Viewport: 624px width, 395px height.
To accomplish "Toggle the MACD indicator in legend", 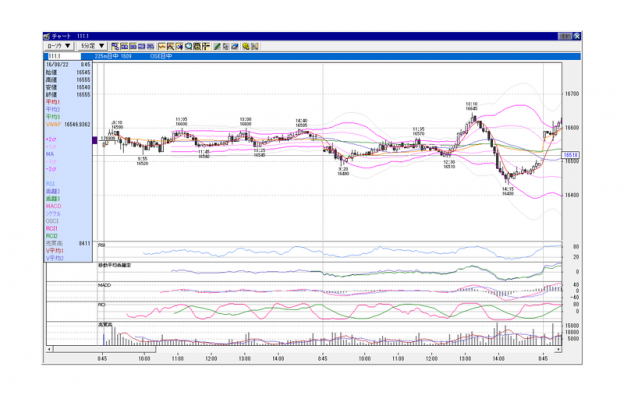I will pyautogui.click(x=53, y=206).
